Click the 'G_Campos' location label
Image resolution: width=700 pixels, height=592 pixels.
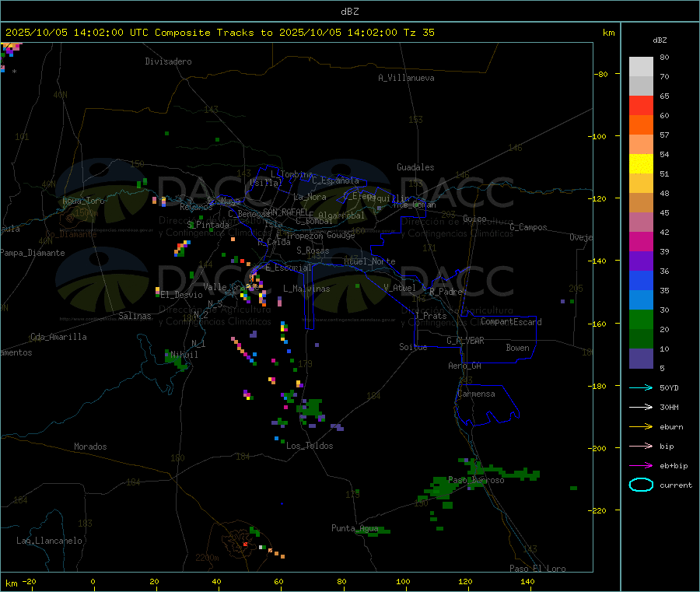pos(529,227)
